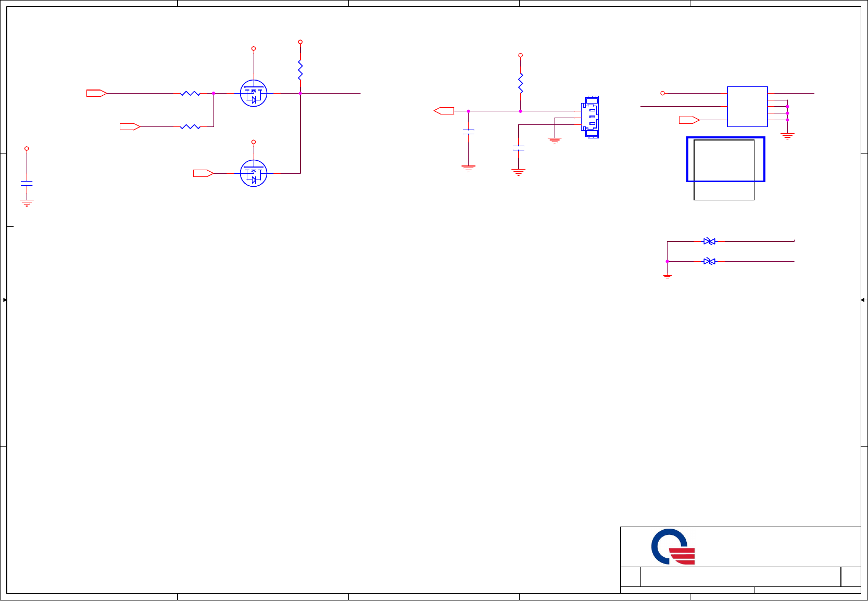Select the input port driving the lower MOSFET
The width and height of the screenshot is (868, 601).
click(204, 173)
